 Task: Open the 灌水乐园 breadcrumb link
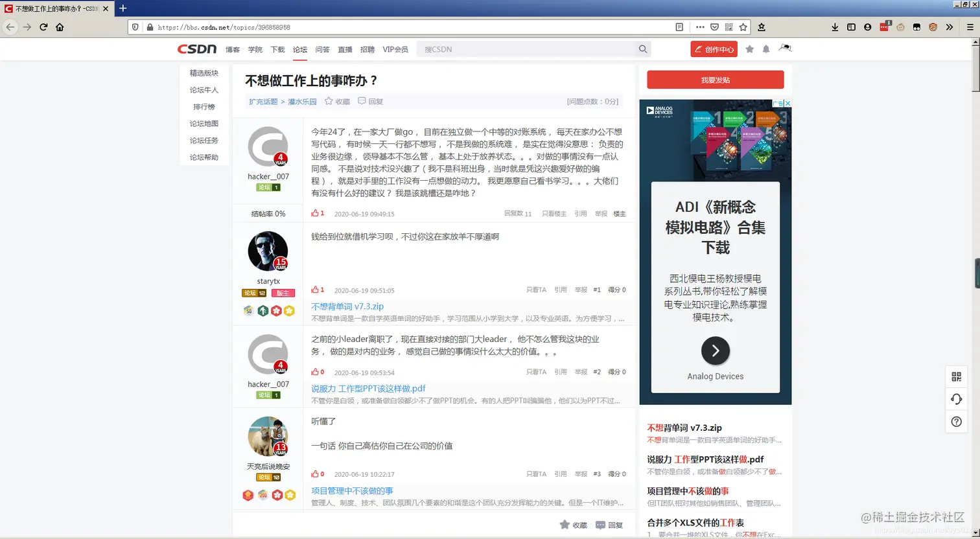(x=303, y=102)
